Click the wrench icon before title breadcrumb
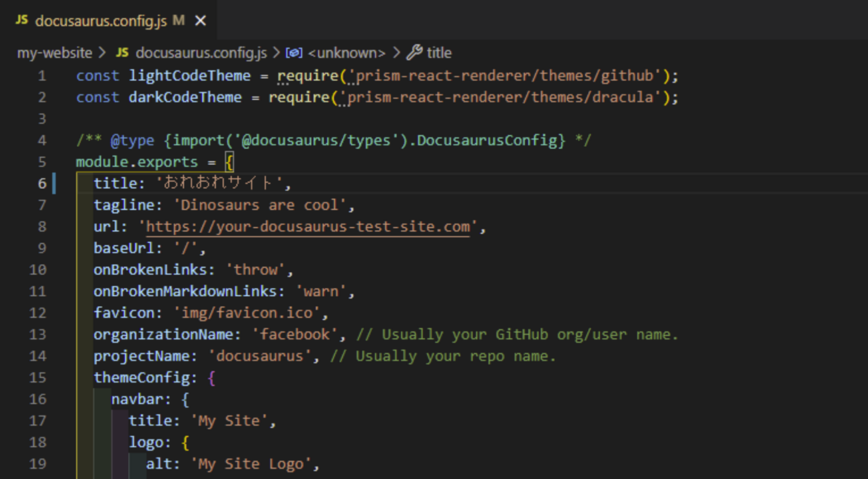Viewport: 868px width, 479px height. [415, 53]
